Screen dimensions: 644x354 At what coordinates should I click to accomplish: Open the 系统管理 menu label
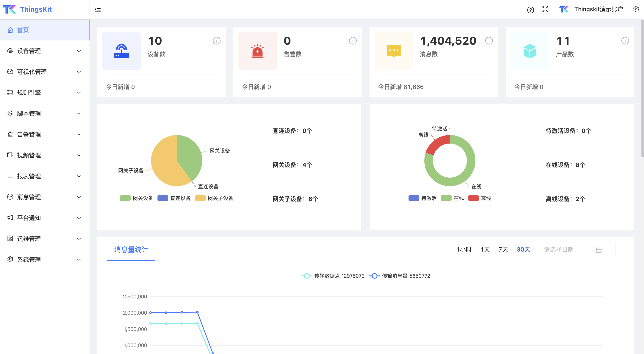pyautogui.click(x=29, y=260)
